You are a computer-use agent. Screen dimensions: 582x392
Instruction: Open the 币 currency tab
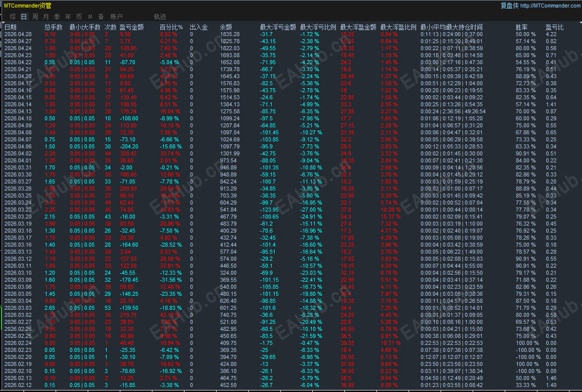pyautogui.click(x=79, y=17)
